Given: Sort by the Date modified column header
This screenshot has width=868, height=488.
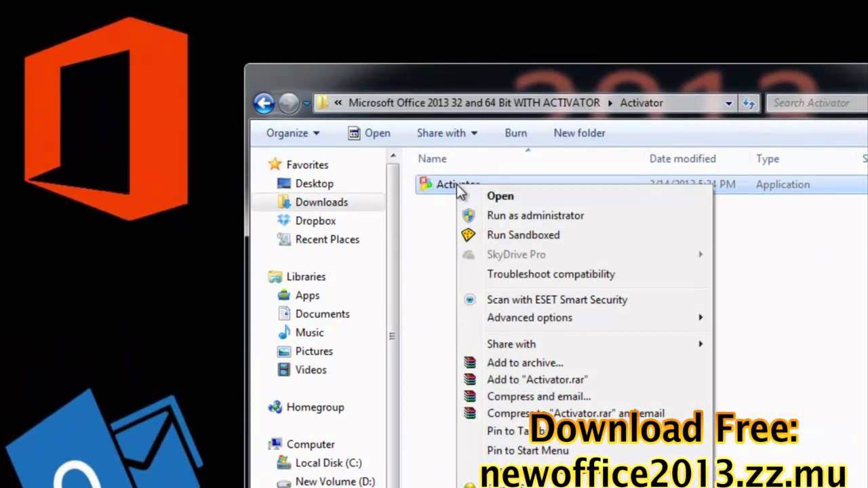Looking at the screenshot, I should pos(682,159).
